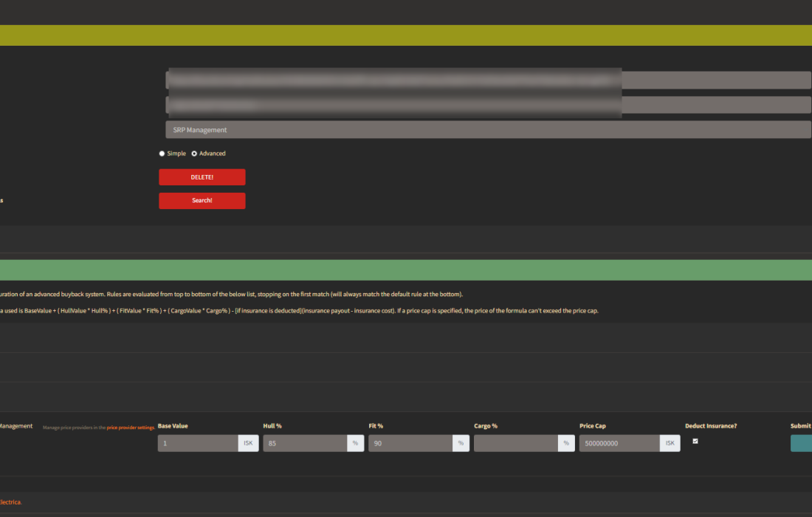This screenshot has width=812, height=517.
Task: Select the Advanced radio option
Action: coord(194,154)
